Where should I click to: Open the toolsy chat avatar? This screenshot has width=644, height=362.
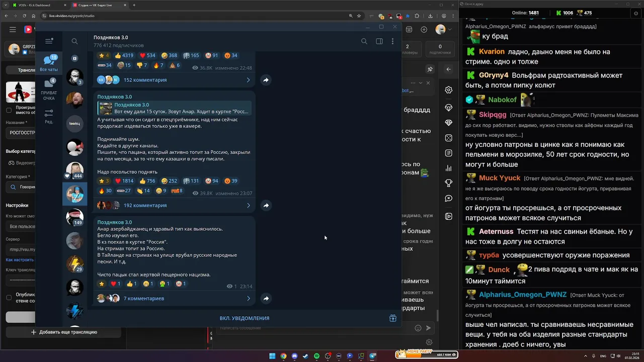(75, 123)
